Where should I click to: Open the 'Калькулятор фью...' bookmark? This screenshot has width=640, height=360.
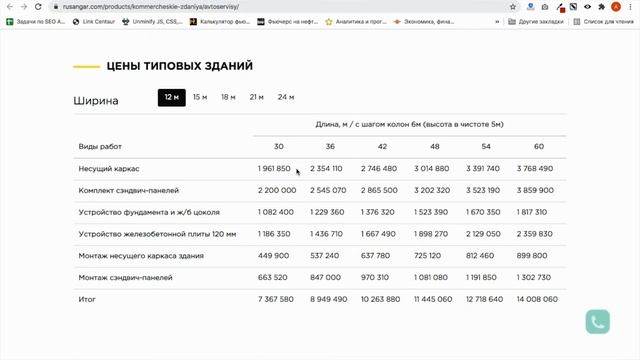220,22
